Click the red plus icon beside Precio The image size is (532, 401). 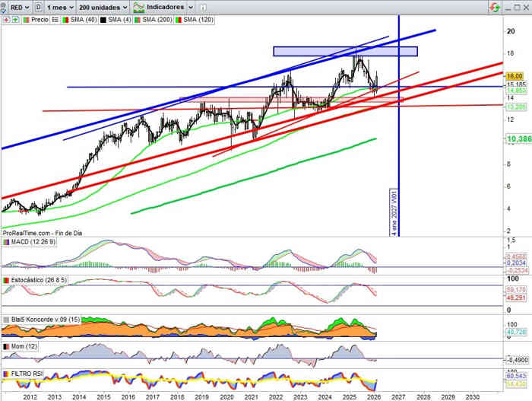(x=5, y=19)
